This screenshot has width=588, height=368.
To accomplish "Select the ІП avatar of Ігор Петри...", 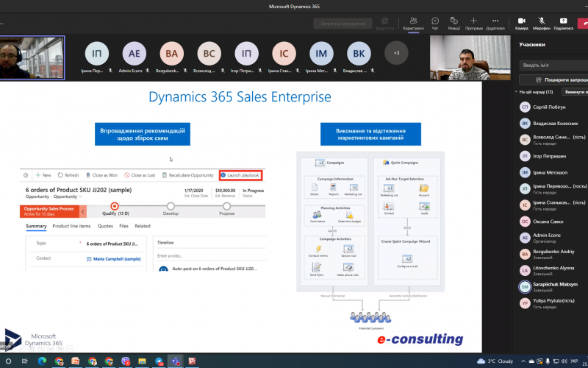I will pos(246,53).
